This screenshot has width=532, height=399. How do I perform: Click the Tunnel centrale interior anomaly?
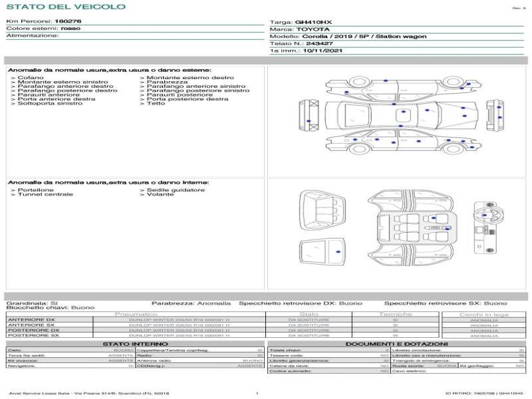point(45,194)
